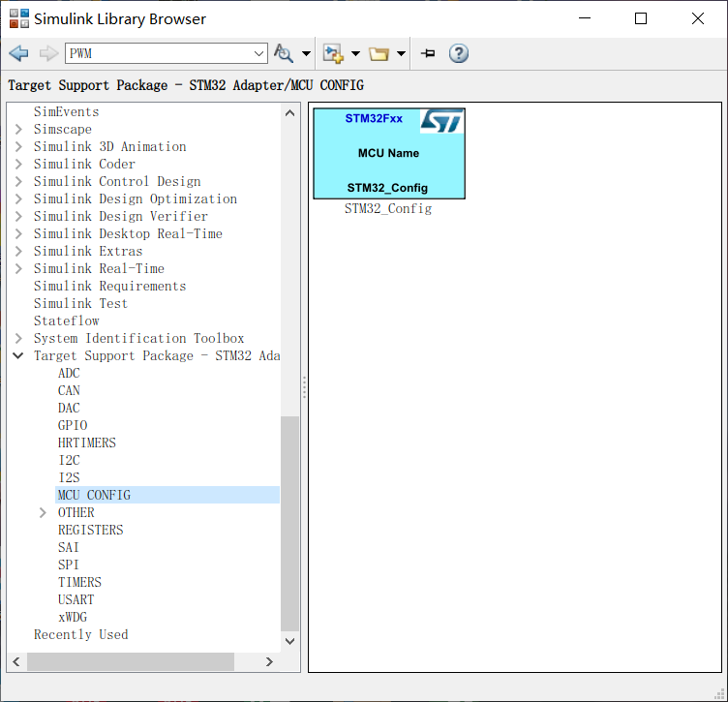
Task: Click the horizontal scrollbar thumb
Action: (131, 661)
